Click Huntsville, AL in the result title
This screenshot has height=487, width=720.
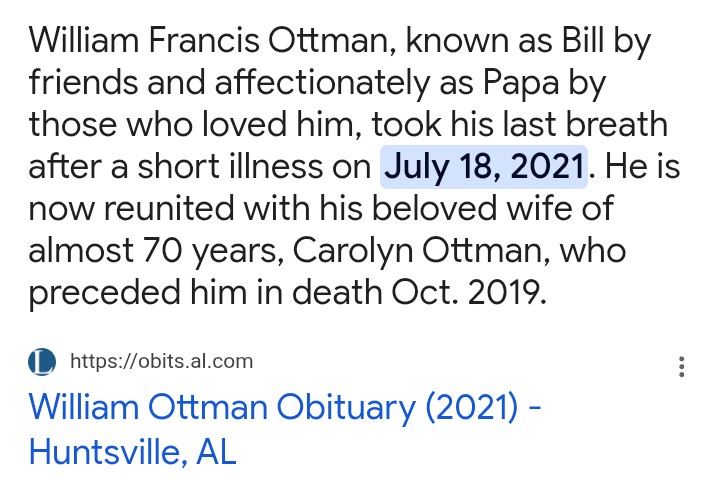[x=133, y=451]
